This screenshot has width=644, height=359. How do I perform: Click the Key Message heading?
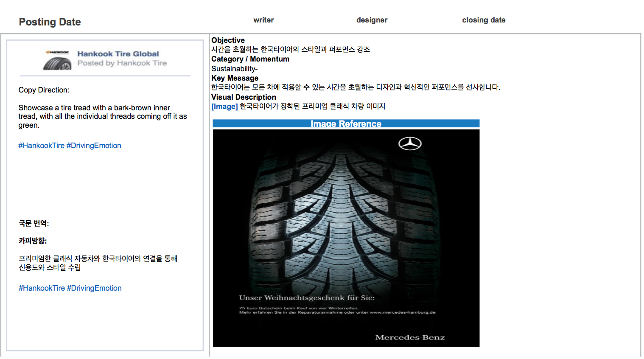(235, 78)
